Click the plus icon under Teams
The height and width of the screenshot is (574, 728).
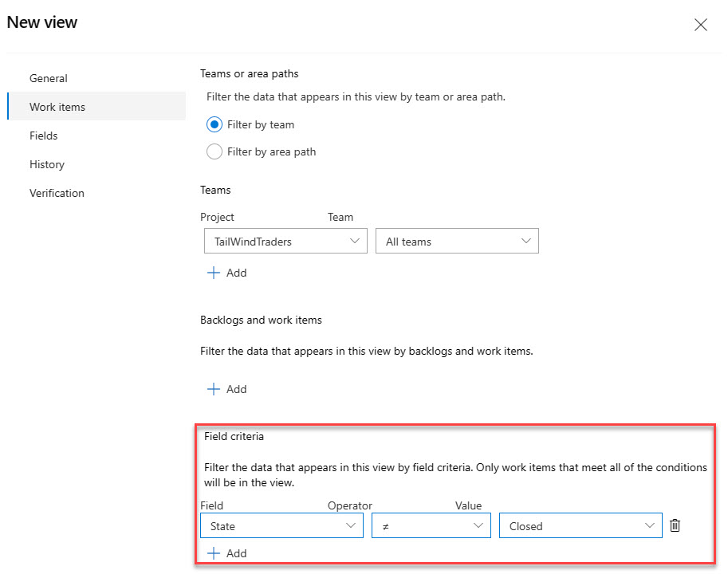click(x=213, y=273)
